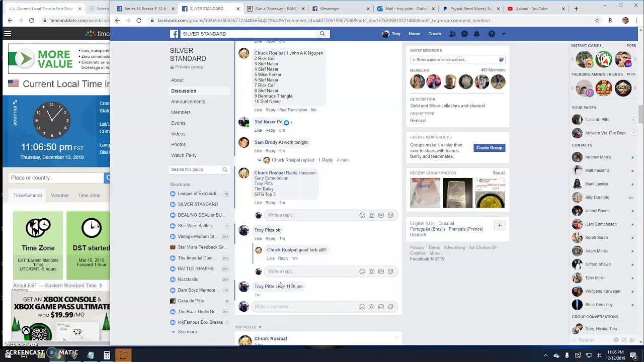Open the Announcements section of the group
The image size is (644, 362).
click(188, 102)
